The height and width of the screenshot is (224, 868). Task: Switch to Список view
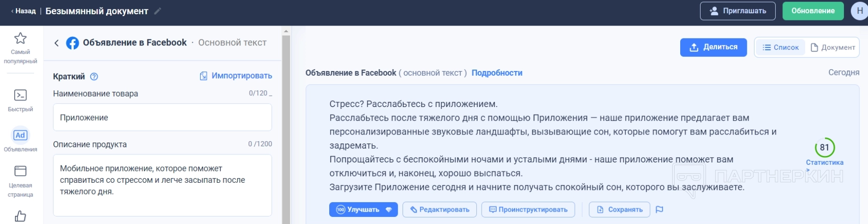coord(780,47)
